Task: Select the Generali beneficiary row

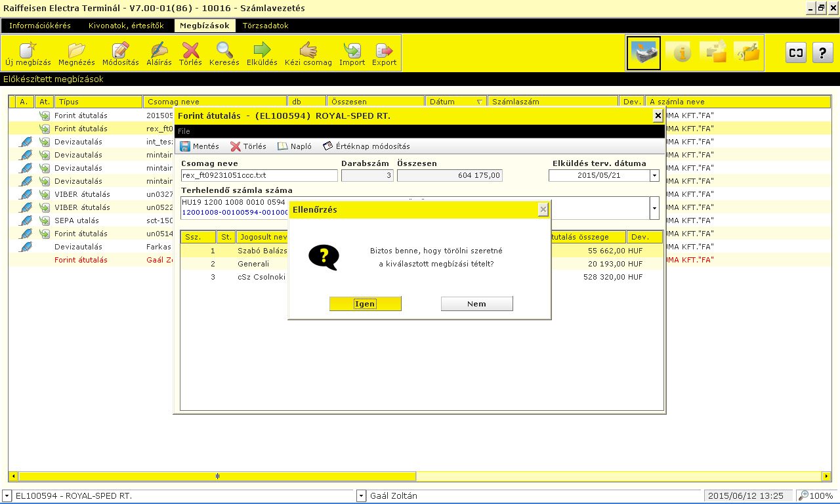Action: (422, 264)
